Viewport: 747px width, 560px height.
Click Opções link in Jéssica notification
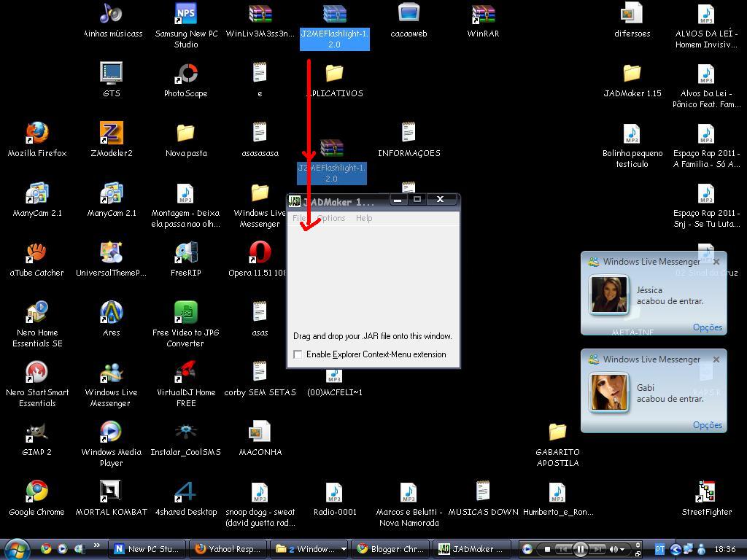tap(708, 327)
